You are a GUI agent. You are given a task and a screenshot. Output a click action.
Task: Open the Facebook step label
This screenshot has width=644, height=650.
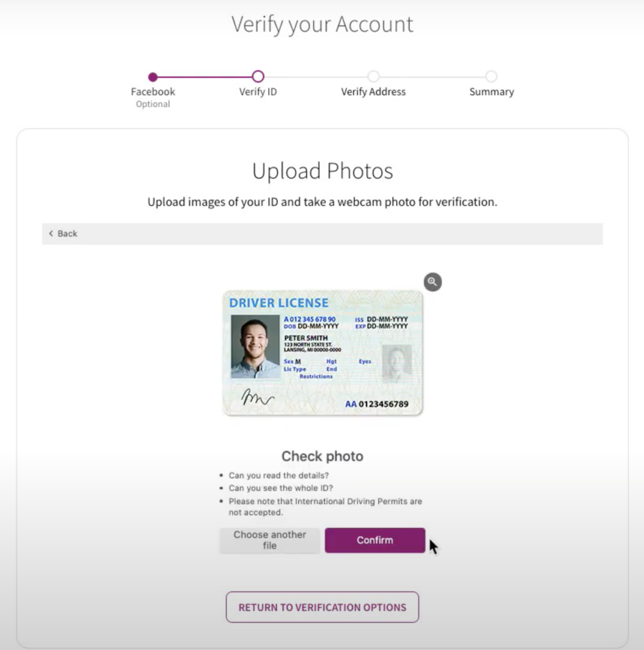[x=152, y=91]
